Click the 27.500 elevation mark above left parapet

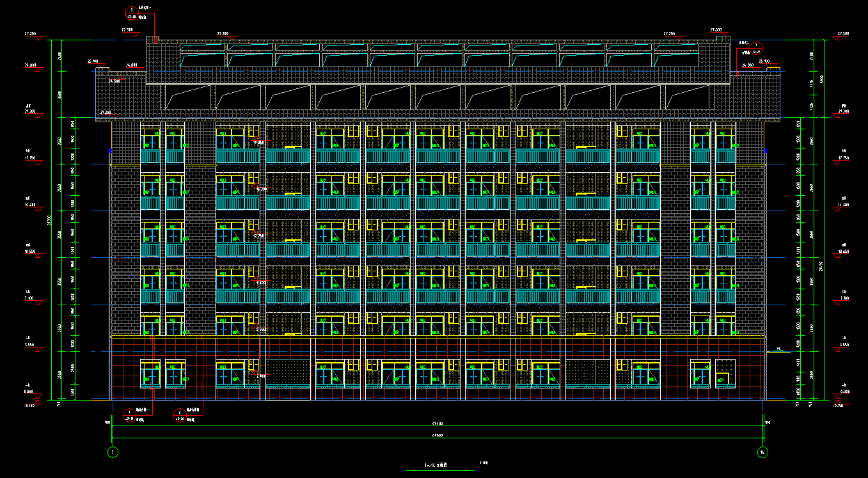[x=127, y=29]
